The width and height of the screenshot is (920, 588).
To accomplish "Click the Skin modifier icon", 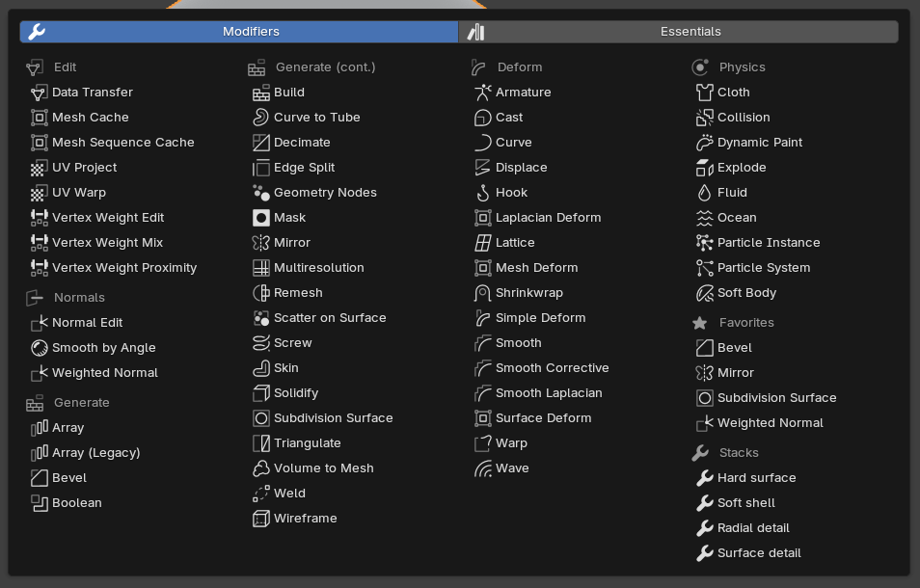I will (260, 368).
